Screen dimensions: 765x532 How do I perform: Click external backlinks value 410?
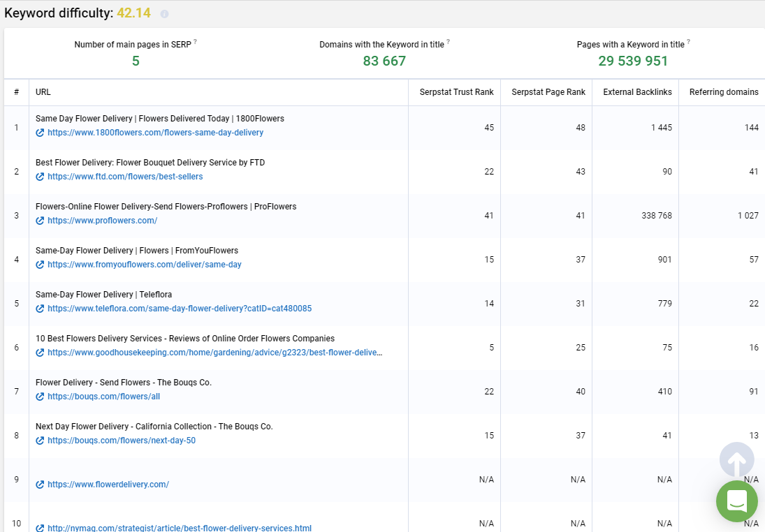(665, 392)
